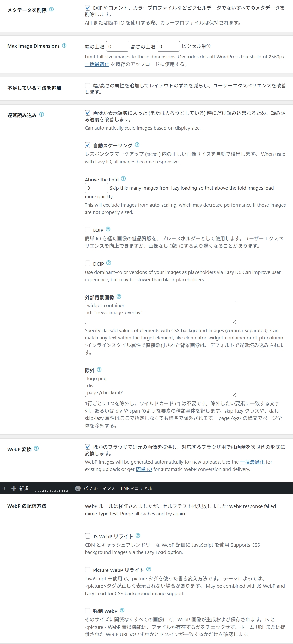Open Above the Fold help icon
293x644 pixels.
tap(123, 178)
